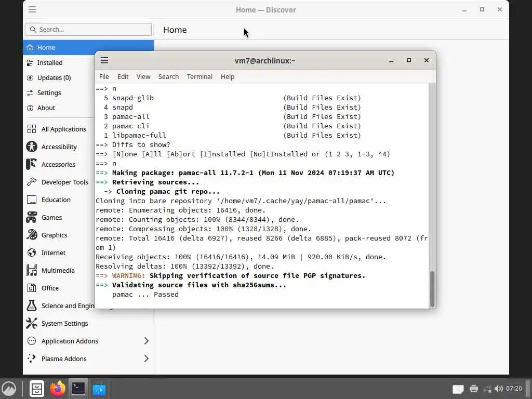Click "libpamac-full" line in terminal
Viewport: 532px width, 399px height.
pos(139,136)
